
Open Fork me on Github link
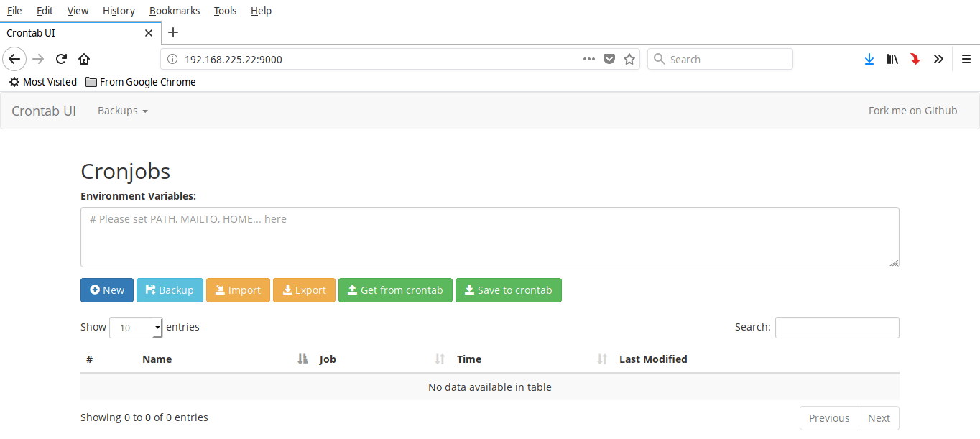click(x=912, y=111)
